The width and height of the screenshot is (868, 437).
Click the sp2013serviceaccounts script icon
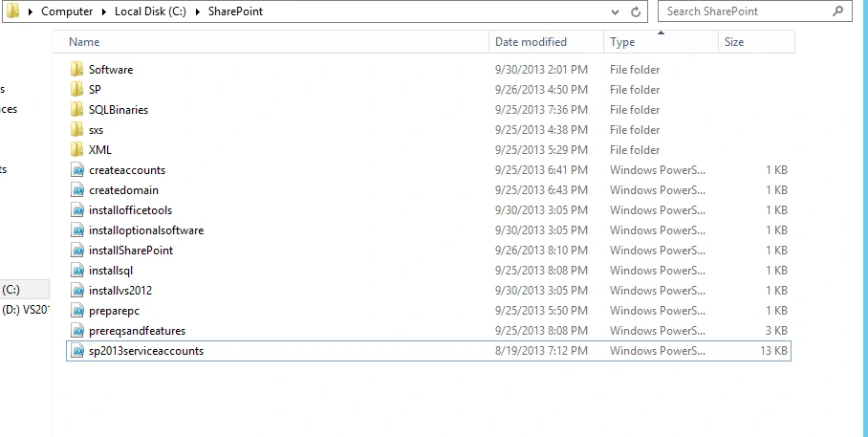click(77, 351)
